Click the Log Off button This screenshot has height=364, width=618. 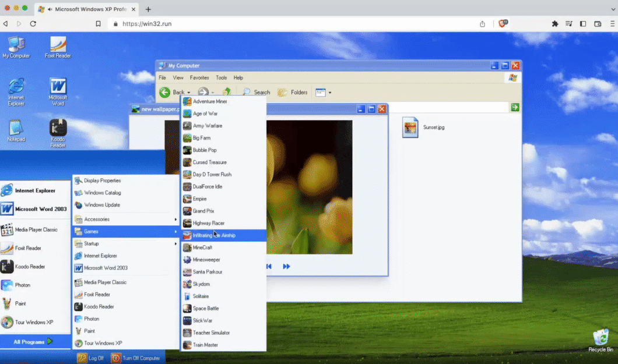[93, 358]
